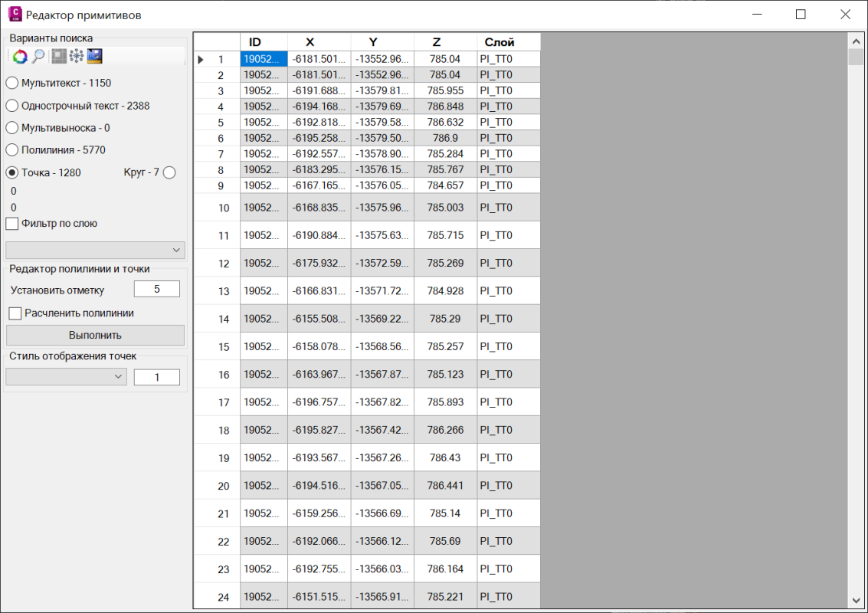Image resolution: width=868 pixels, height=613 pixels.
Task: Click the gray grid square toolbar icon
Action: pyautogui.click(x=59, y=57)
